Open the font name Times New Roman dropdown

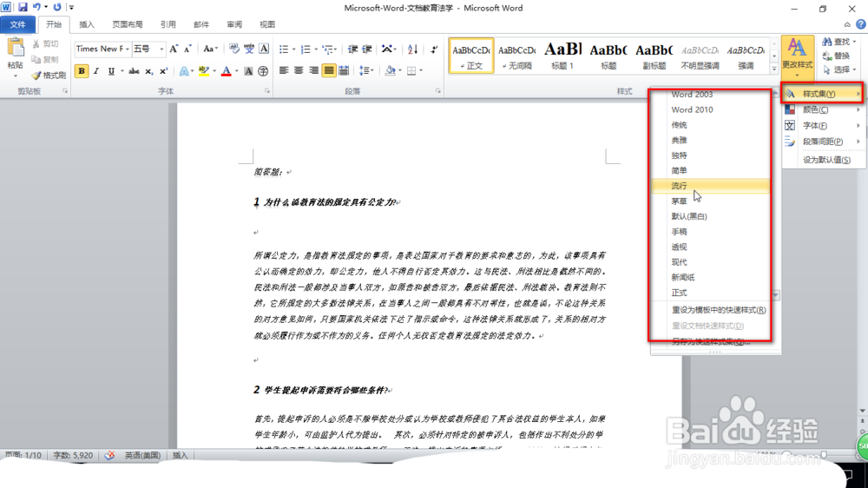pyautogui.click(x=128, y=49)
